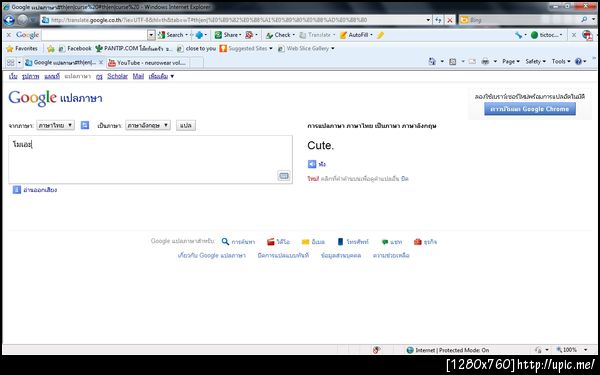Click the speaker Listen icon below Cute
Screen dimensions: 600x375
point(312,164)
